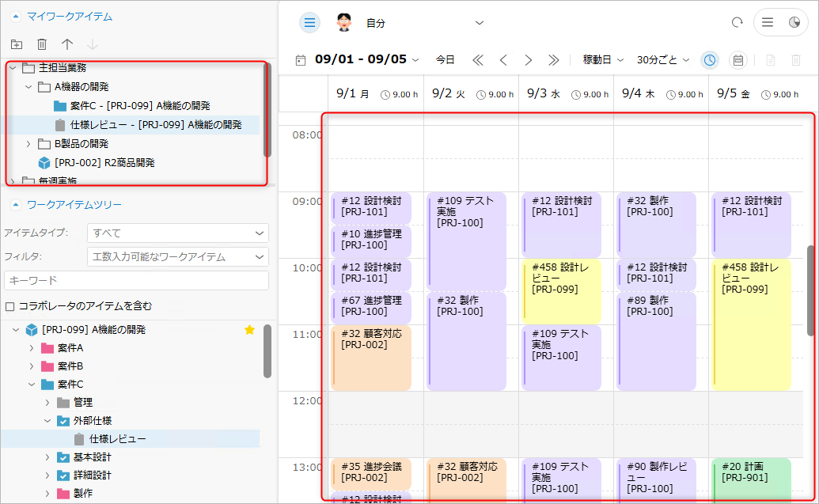This screenshot has height=504, width=819.
Task: Expand the B製品の開発 folder
Action: (29, 144)
